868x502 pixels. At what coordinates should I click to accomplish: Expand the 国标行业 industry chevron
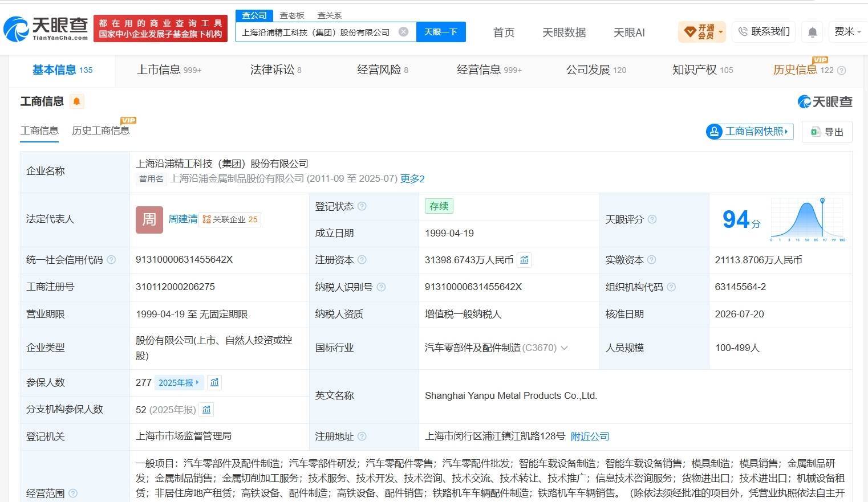(x=565, y=348)
